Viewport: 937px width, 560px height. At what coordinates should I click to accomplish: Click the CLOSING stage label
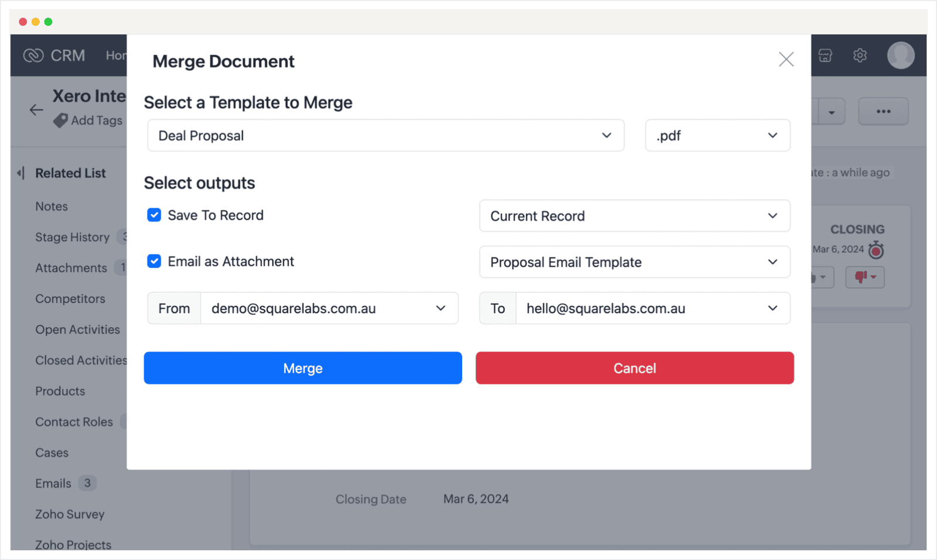(x=857, y=229)
